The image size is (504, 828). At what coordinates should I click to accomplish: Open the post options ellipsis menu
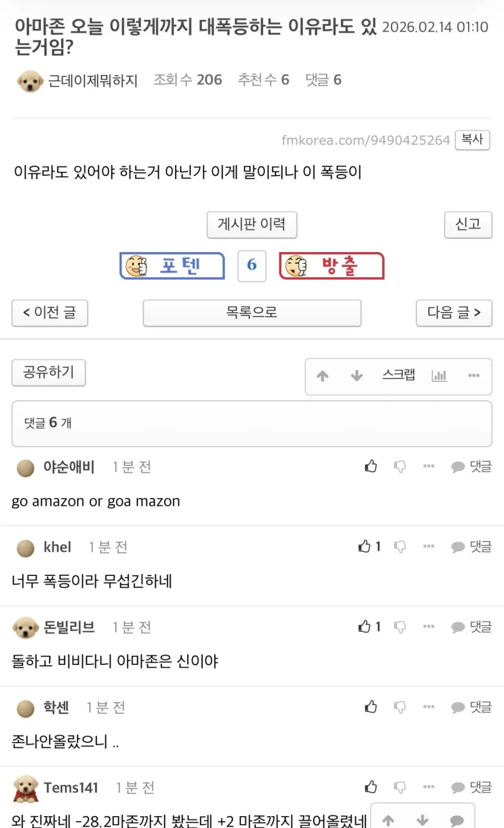(x=474, y=376)
